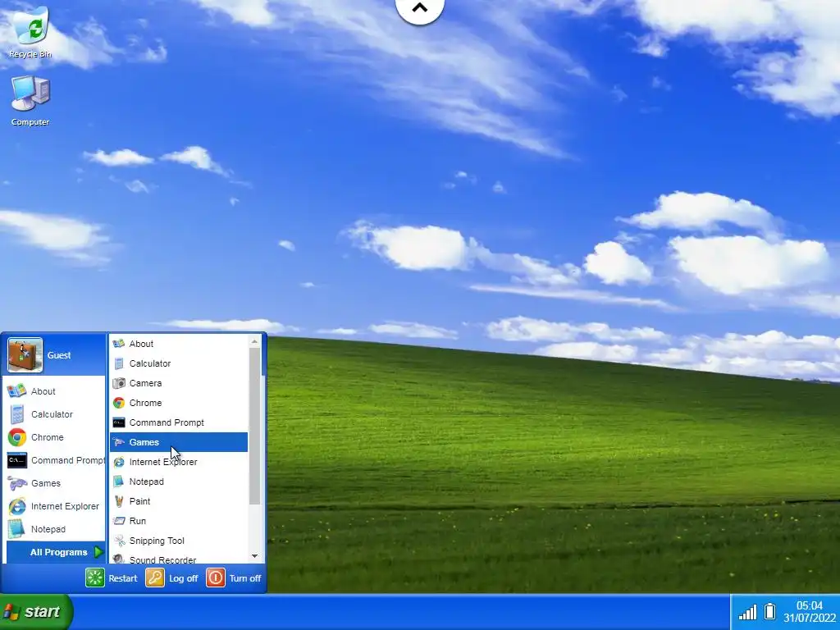Click Chrome text in the left column
Screen dimensions: 840x630
pyautogui.click(x=47, y=437)
